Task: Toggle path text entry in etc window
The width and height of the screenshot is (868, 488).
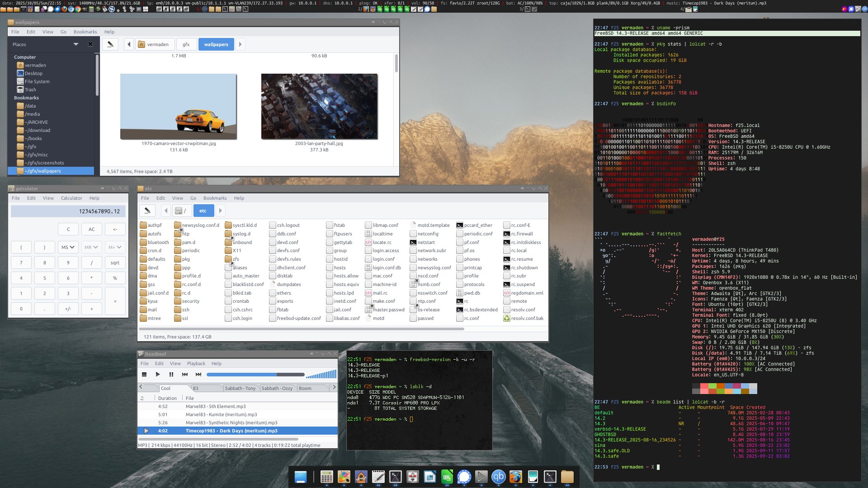Action: point(147,211)
